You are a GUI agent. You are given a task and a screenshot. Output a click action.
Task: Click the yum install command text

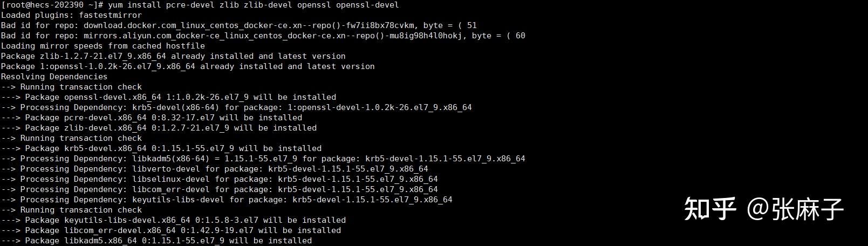(254, 5)
